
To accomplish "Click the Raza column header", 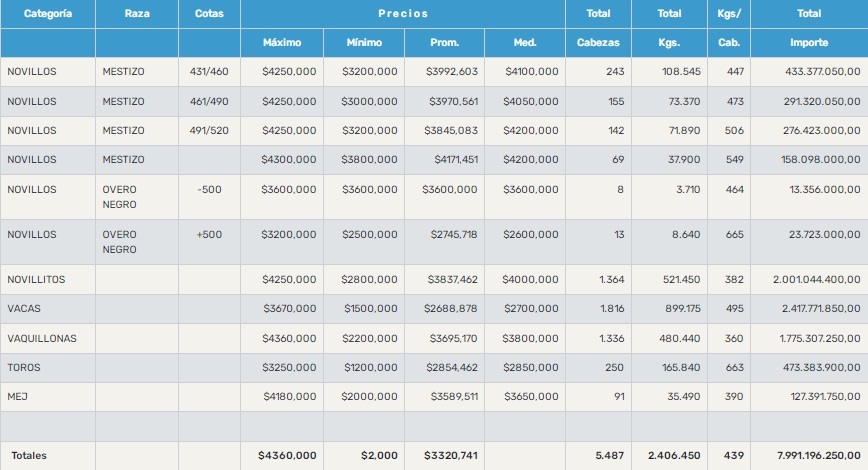I will click(x=137, y=14).
